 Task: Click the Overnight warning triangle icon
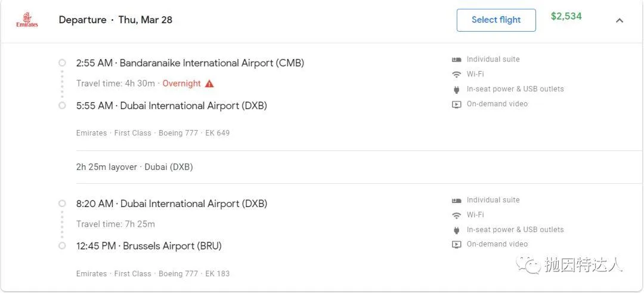point(209,84)
